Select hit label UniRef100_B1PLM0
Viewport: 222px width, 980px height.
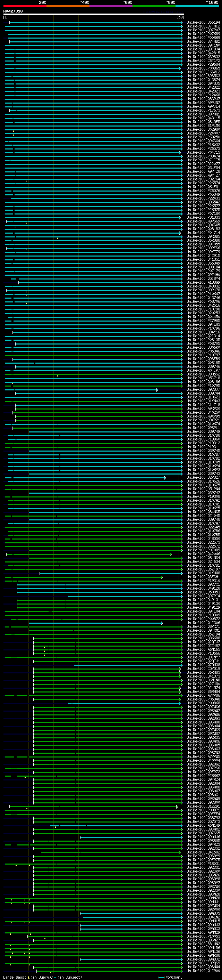point(203,125)
